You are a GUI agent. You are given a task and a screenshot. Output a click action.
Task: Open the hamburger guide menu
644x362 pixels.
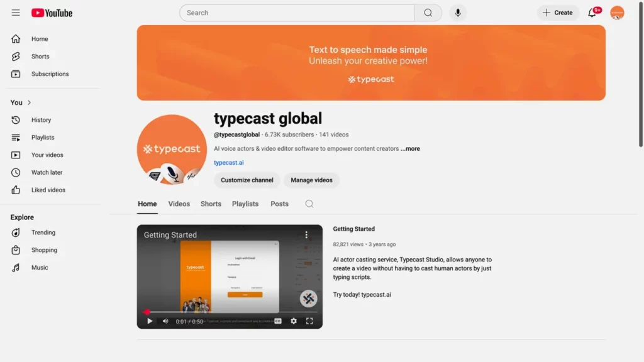(16, 13)
